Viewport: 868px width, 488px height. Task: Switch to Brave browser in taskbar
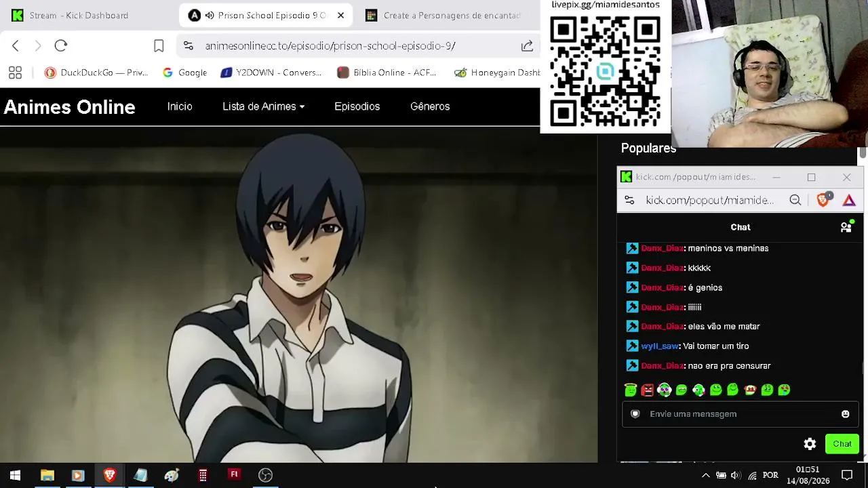[109, 475]
